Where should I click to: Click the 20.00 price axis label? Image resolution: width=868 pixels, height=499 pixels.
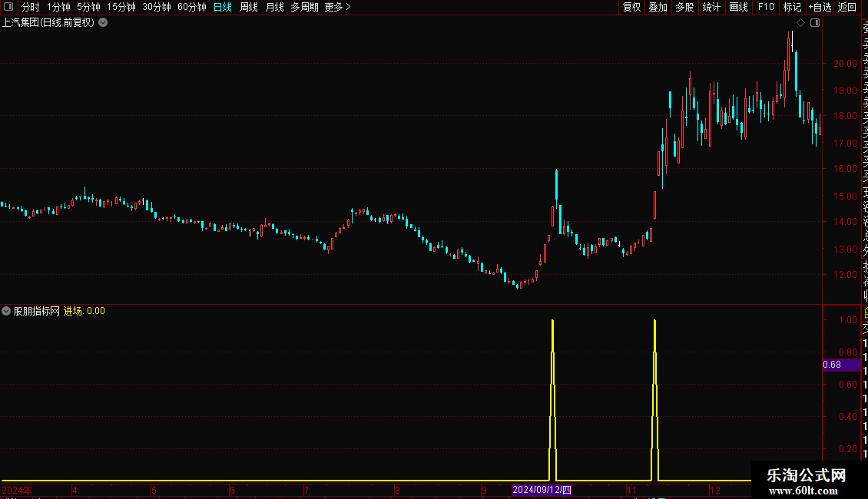845,64
